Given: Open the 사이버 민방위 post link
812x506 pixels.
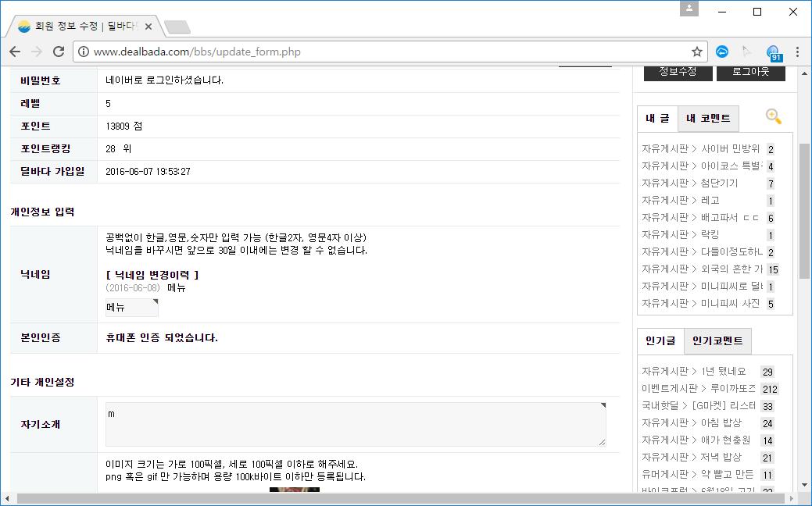Looking at the screenshot, I should [730, 148].
